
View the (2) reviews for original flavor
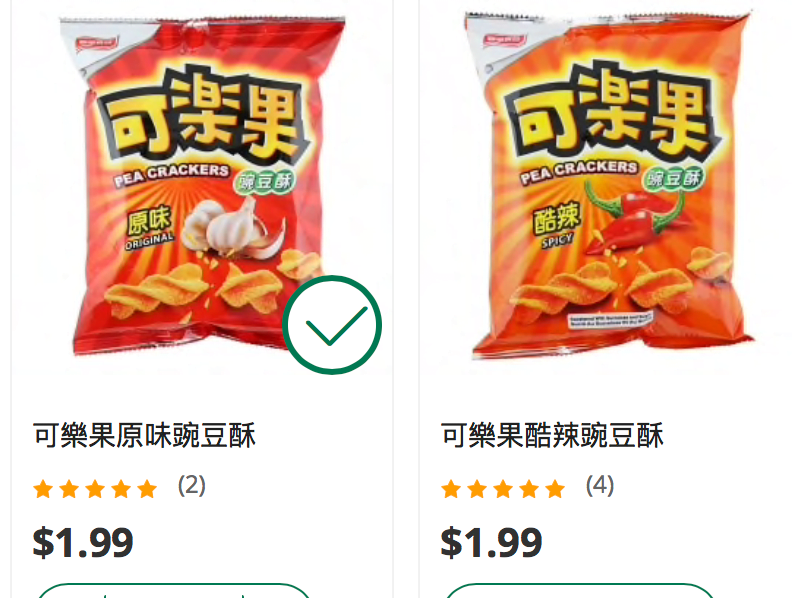[x=191, y=486]
